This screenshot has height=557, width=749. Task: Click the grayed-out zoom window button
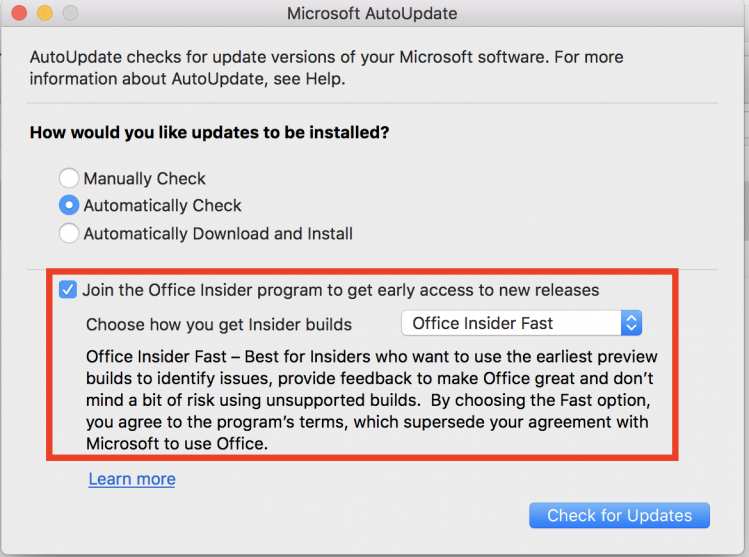click(x=68, y=15)
